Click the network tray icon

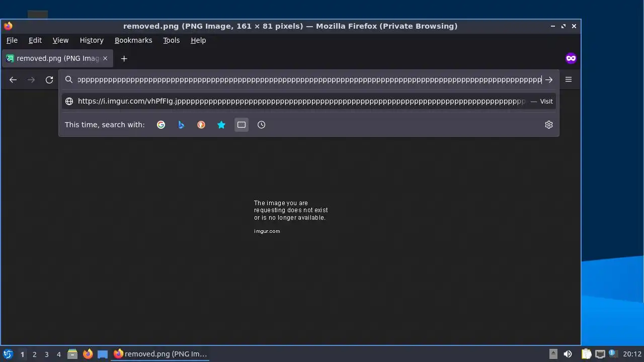(x=600, y=354)
